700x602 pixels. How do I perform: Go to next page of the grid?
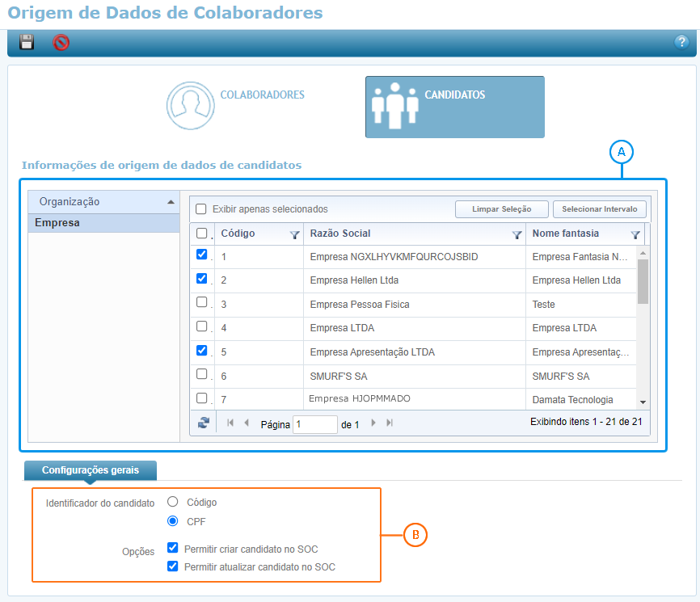[x=373, y=423]
